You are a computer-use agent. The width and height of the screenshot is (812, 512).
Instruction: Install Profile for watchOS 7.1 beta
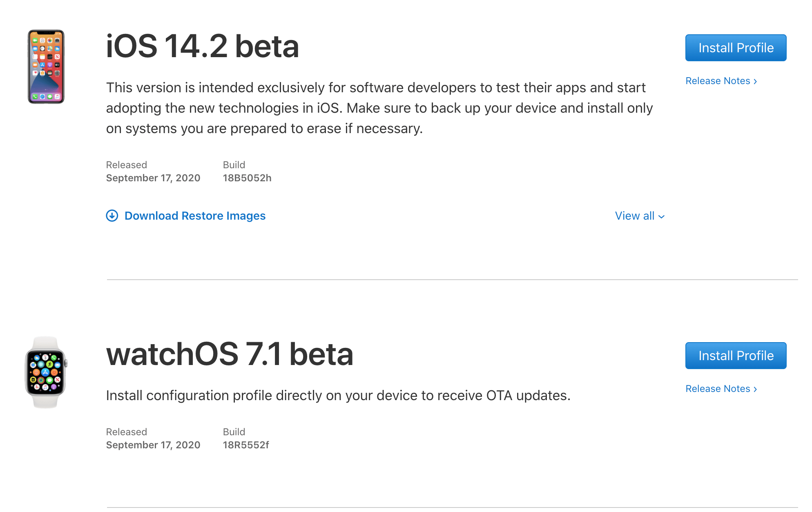pyautogui.click(x=736, y=356)
